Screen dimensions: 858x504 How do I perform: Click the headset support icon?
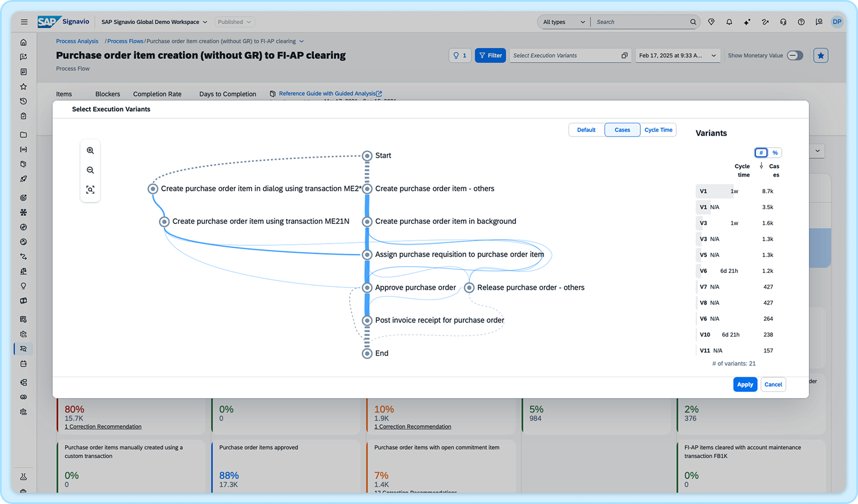[783, 22]
